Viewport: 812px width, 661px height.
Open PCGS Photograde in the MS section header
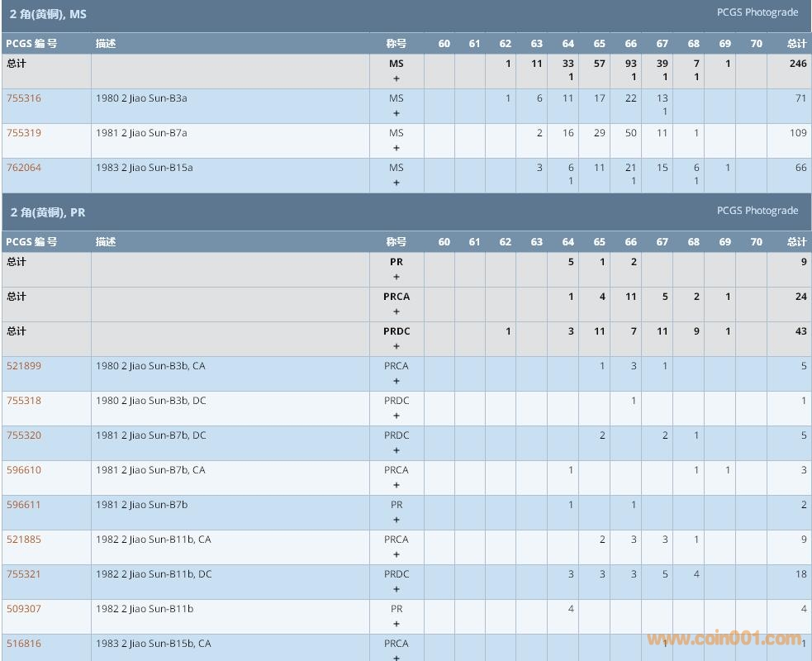pos(757,12)
